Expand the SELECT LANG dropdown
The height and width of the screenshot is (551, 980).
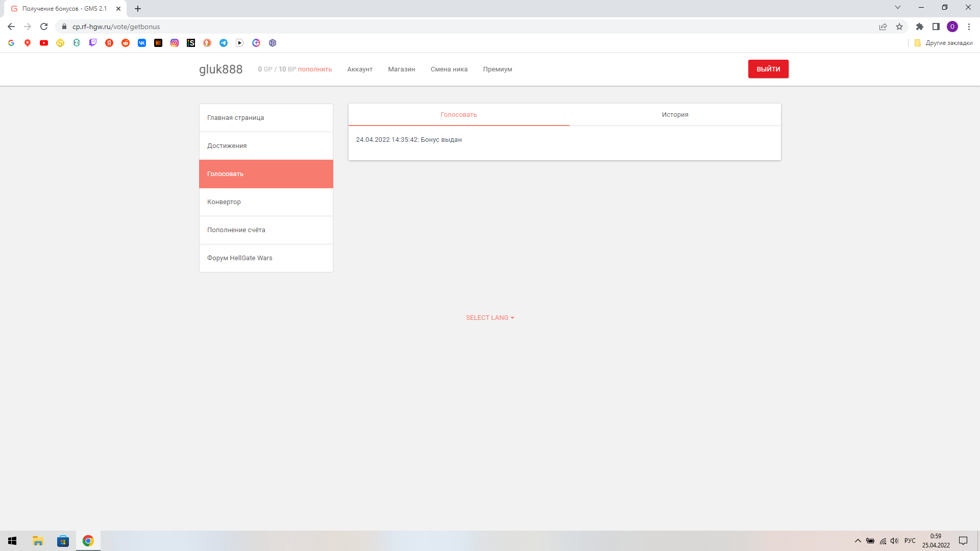[490, 318]
